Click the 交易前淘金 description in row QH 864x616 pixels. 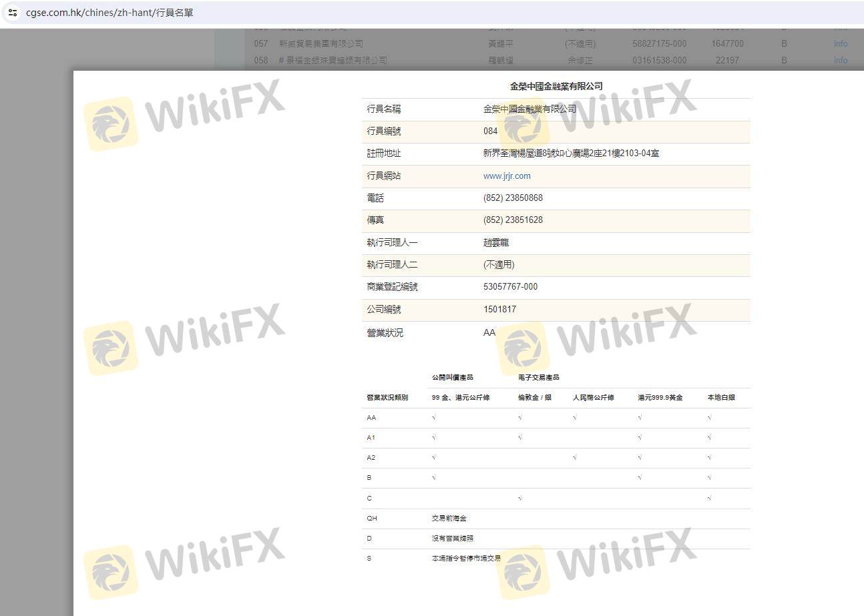(x=449, y=519)
